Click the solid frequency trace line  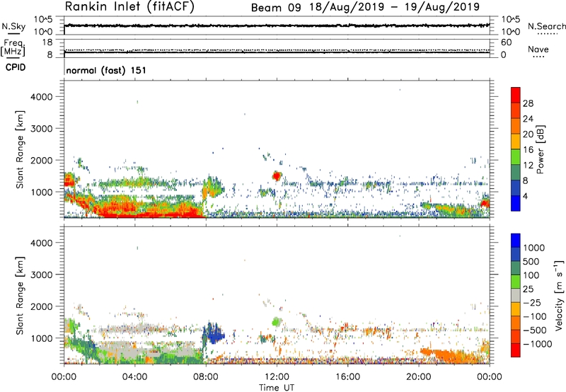(x=277, y=52)
